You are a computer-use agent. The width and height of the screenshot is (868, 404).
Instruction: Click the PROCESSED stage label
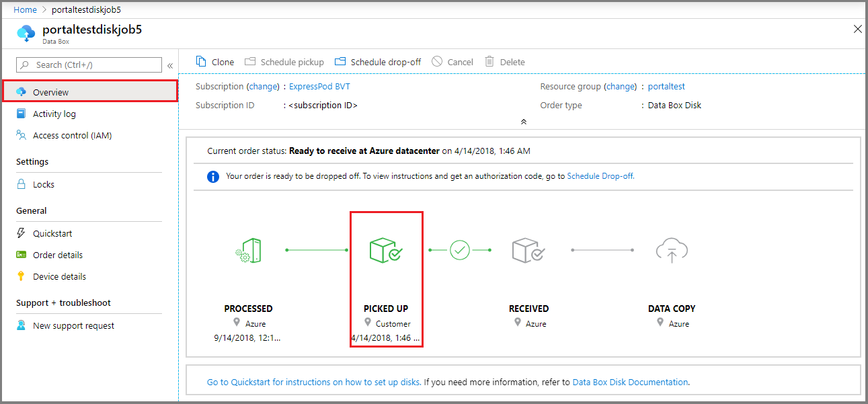248,309
